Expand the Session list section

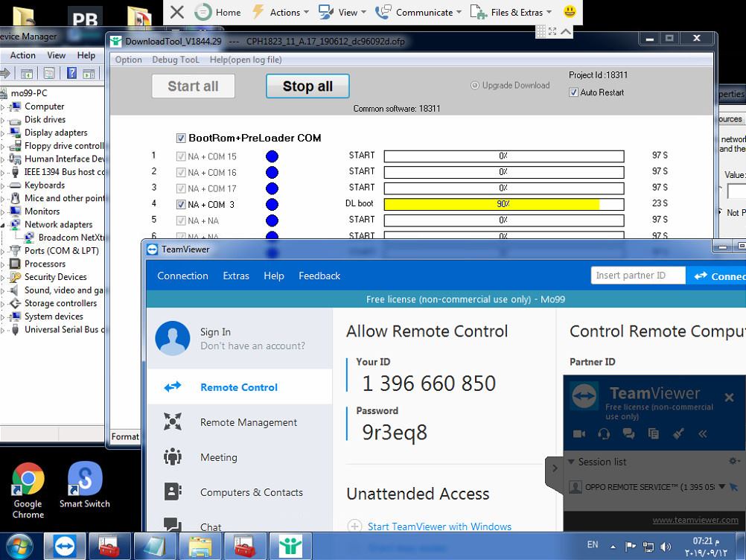pos(571,461)
